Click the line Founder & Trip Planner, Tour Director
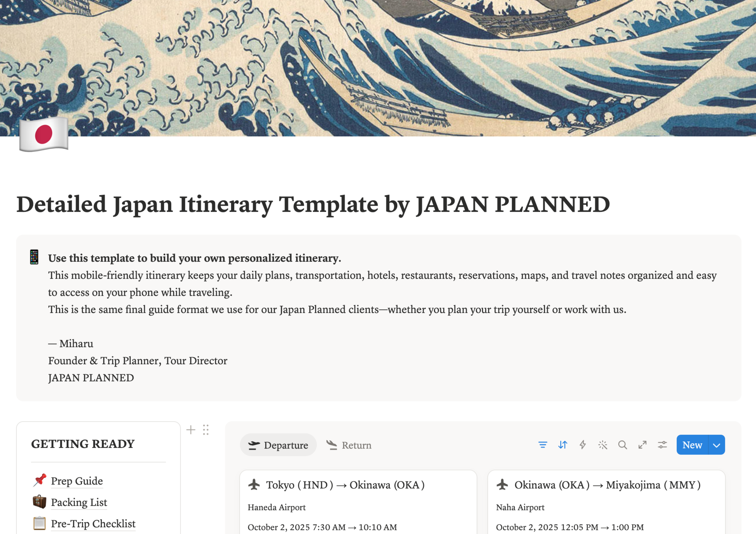 coord(138,360)
